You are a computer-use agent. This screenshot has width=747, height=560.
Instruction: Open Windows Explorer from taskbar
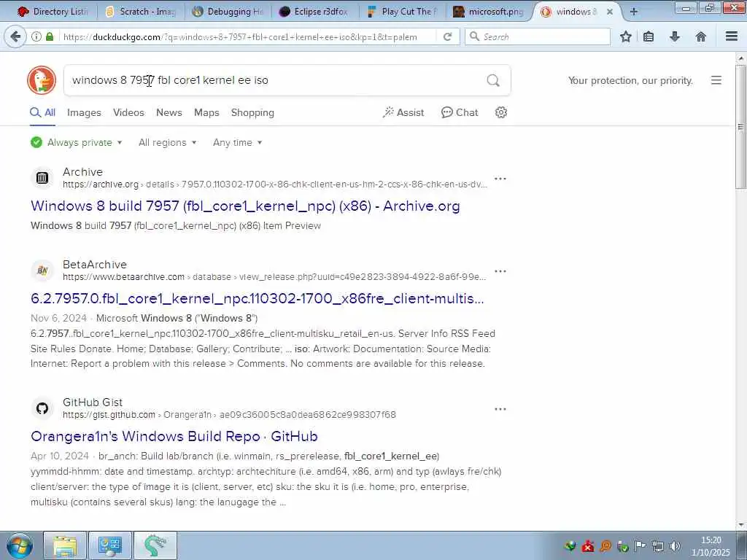point(65,545)
